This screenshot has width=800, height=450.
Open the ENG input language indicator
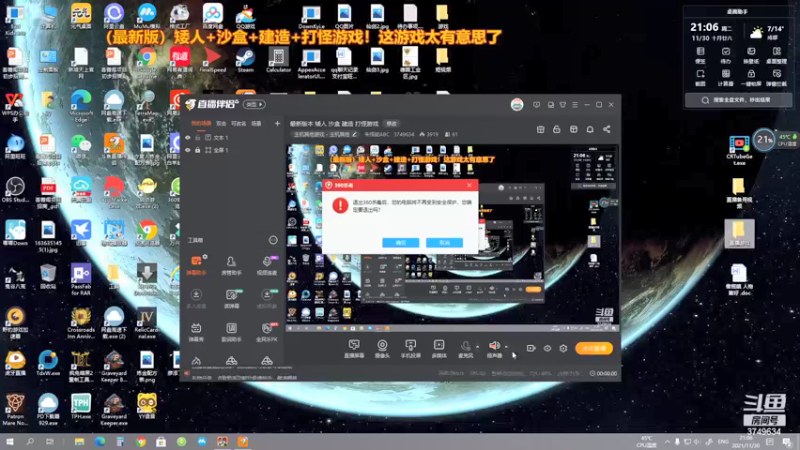point(723,442)
